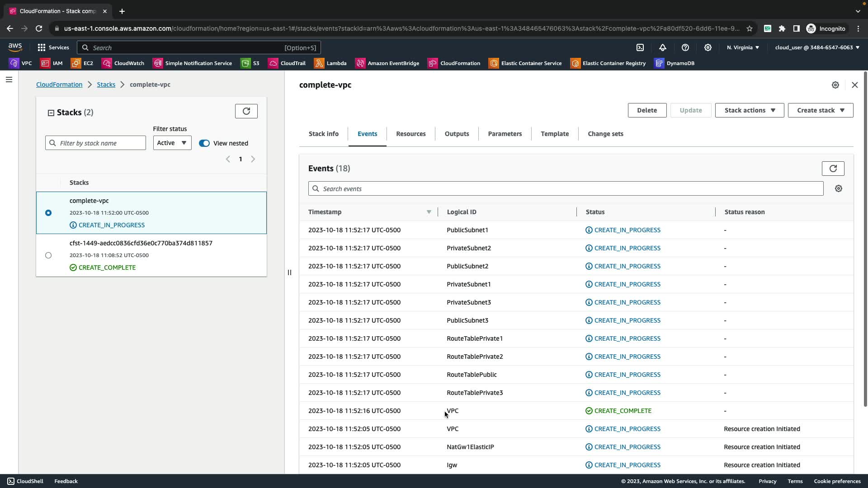
Task: Click the Delete stack button
Action: click(x=646, y=110)
